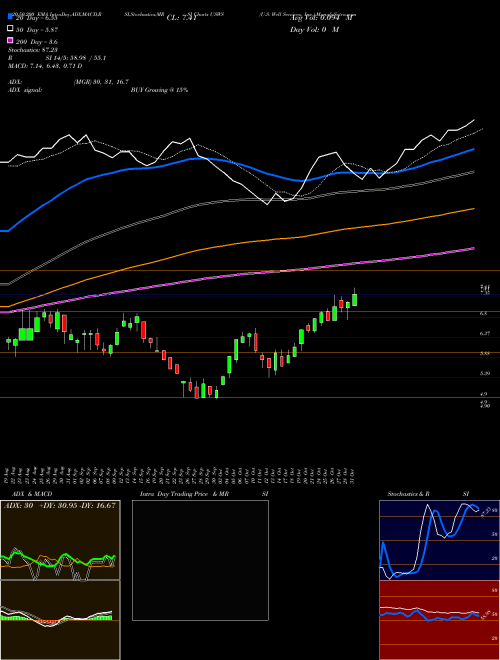Click the magenta 200 Day legend swatch

point(10,40)
